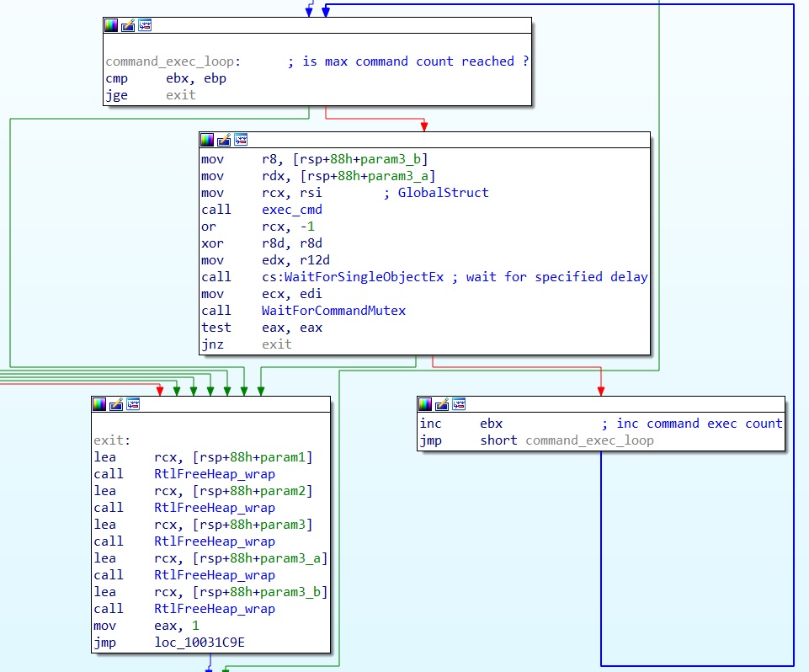
Task: Click RtlFreeHeap_wrap call below param1 line
Action: click(215, 474)
